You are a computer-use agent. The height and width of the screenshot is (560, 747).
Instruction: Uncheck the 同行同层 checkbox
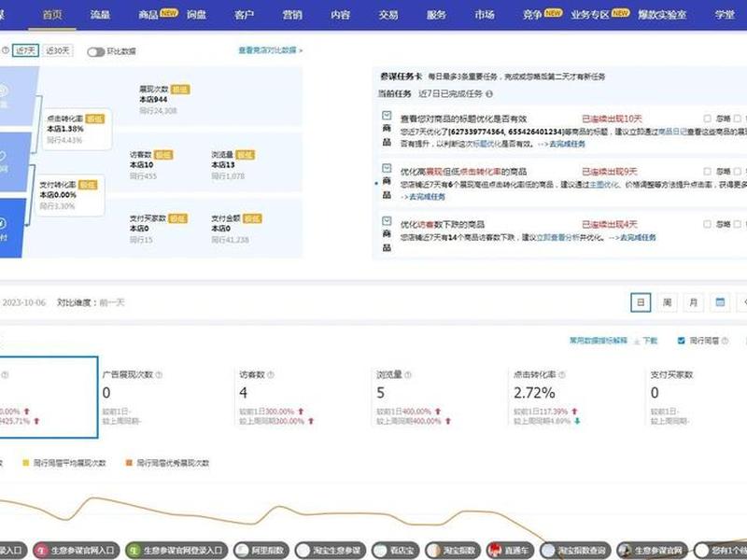coord(682,341)
